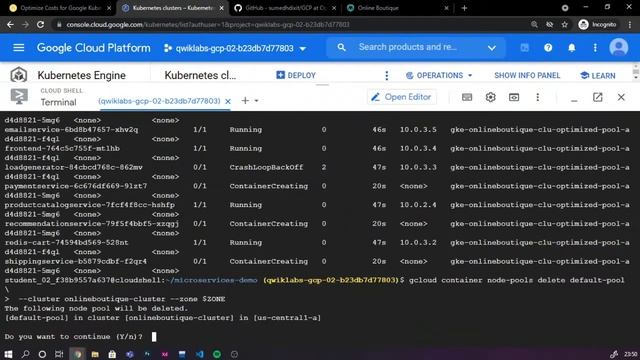640x360 pixels.
Task: Open Windows Task View
Action: pyautogui.click(x=59, y=354)
